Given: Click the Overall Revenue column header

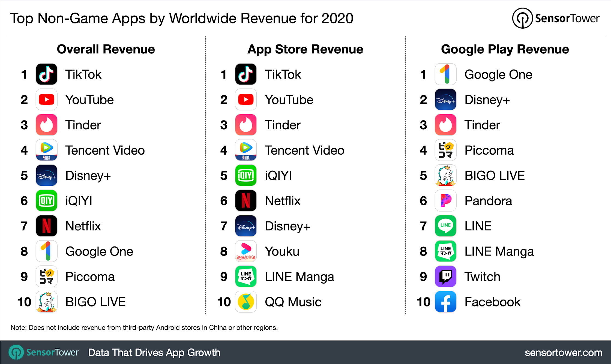Looking at the screenshot, I should (106, 49).
